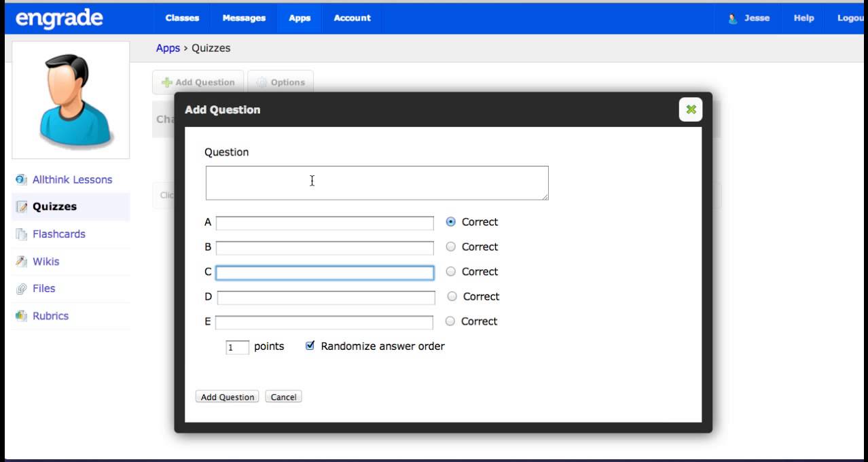Click the points value field
Viewport: 868px width, 462px height.
pyautogui.click(x=237, y=347)
